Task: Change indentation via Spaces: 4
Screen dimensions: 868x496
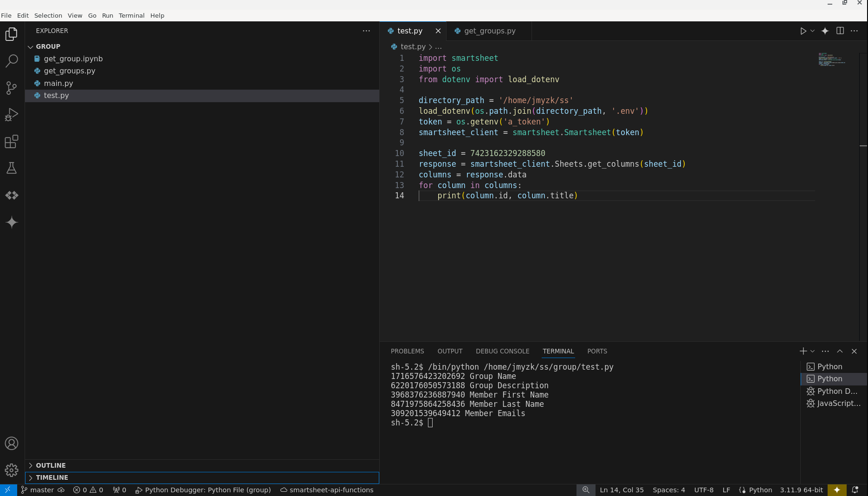Action: pyautogui.click(x=669, y=490)
